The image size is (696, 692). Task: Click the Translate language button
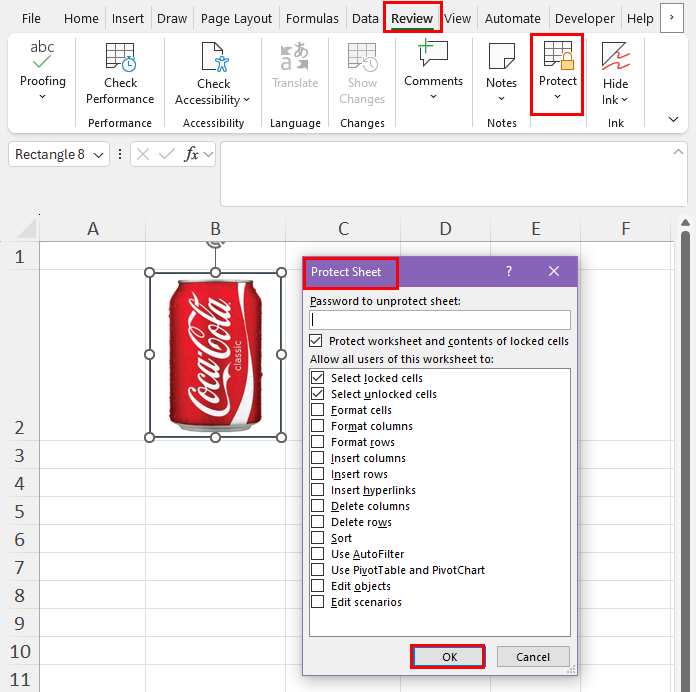point(295,65)
